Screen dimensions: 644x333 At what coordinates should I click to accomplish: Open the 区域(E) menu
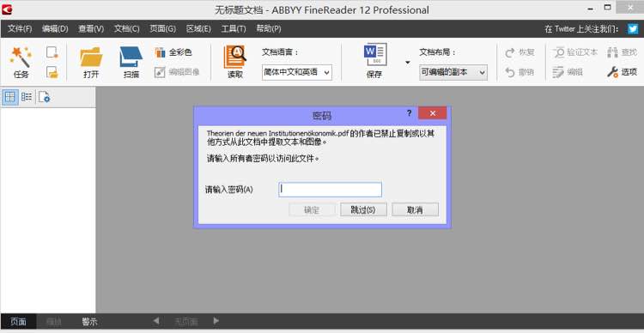coord(198,28)
